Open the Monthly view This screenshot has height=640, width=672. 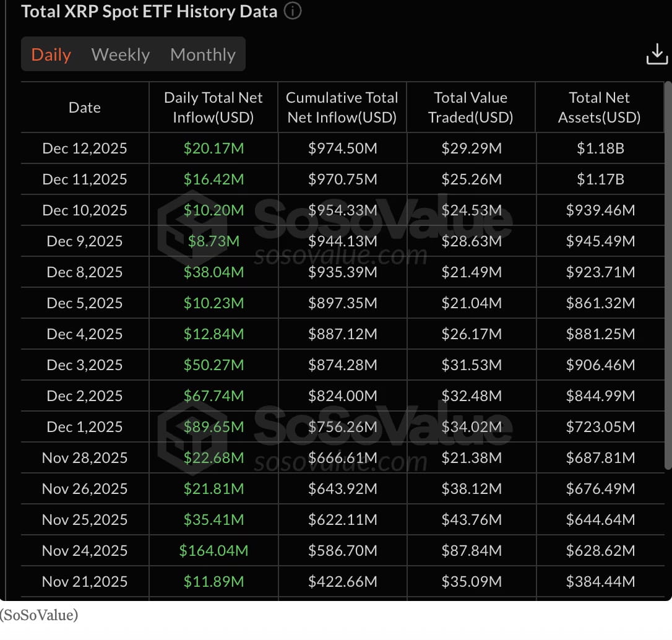click(x=202, y=54)
